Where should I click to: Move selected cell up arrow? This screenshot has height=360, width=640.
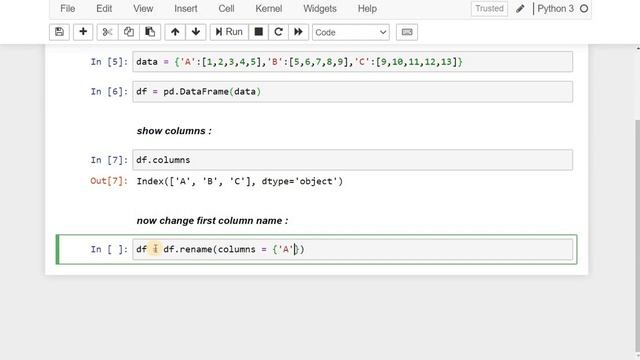[175, 32]
